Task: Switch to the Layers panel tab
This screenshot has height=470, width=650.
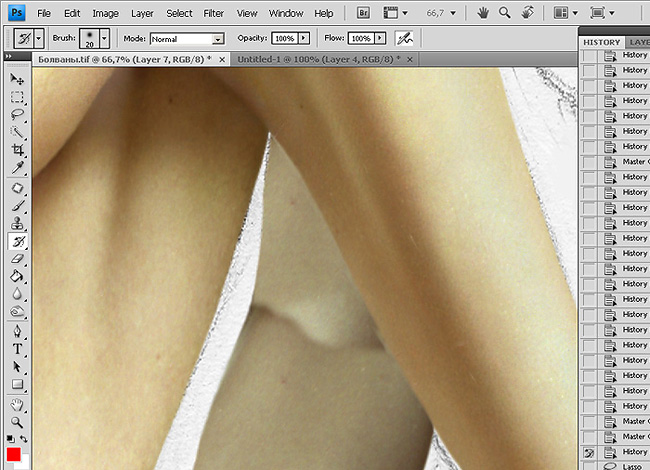Action: [638, 42]
